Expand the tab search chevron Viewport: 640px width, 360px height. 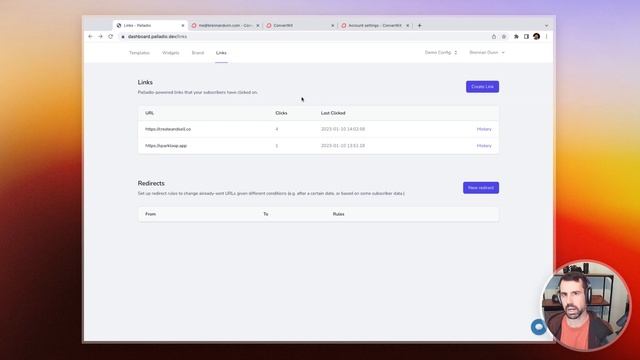click(x=547, y=25)
